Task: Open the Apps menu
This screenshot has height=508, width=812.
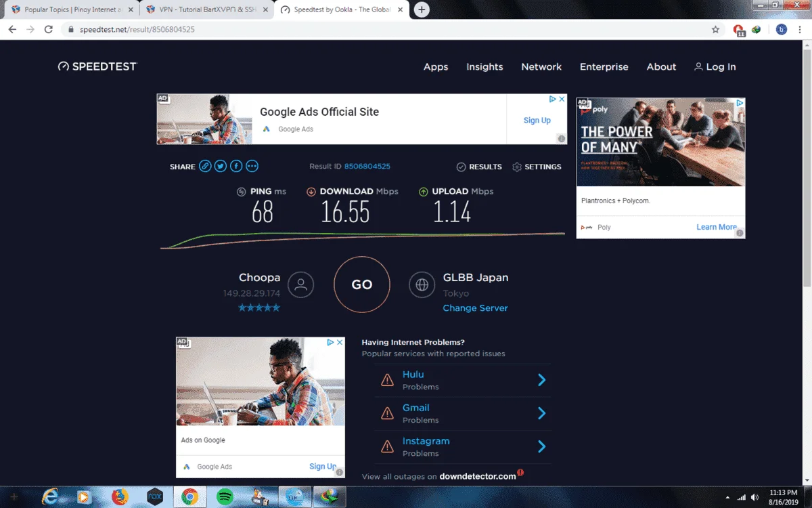Action: point(436,66)
